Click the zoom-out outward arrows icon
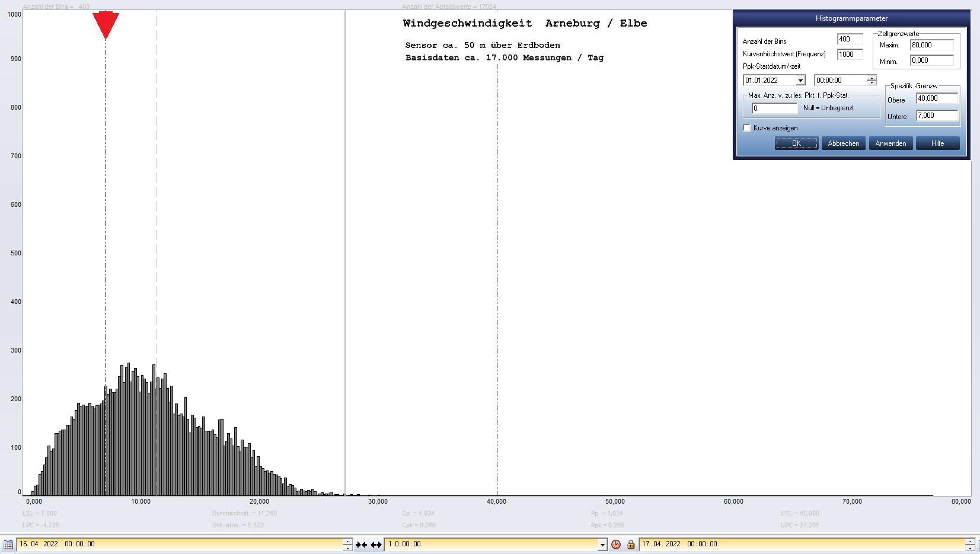Screen dimensions: 980x554 (x=376, y=544)
